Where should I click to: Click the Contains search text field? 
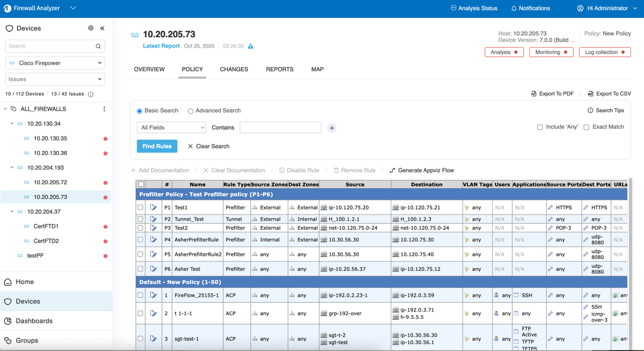point(280,128)
